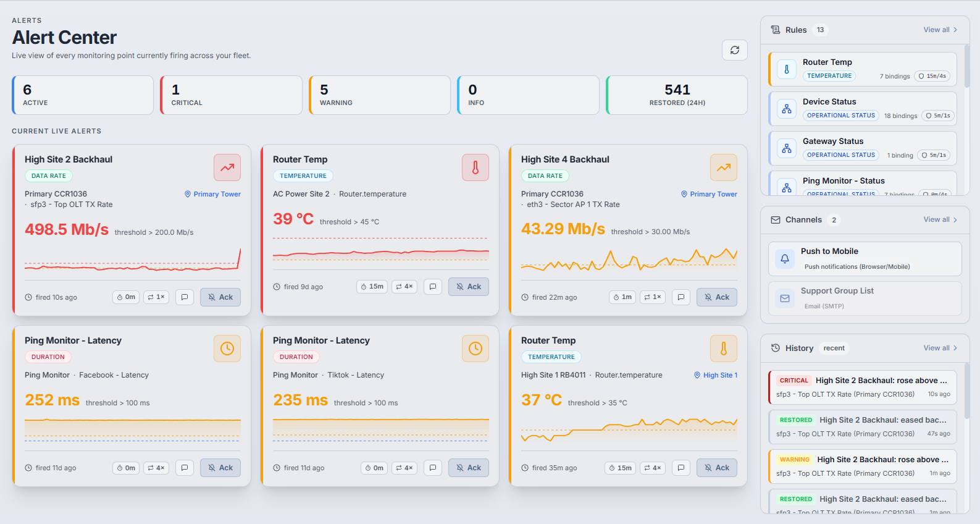This screenshot has height=524, width=980.
Task: Click 1× repeat badge on High Site 4 Backhaul
Action: click(x=653, y=297)
